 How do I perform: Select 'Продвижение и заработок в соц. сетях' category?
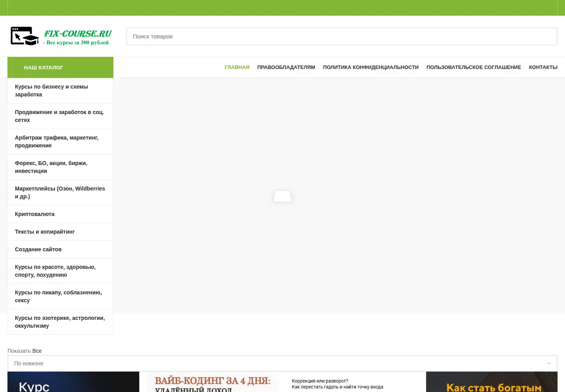60,116
